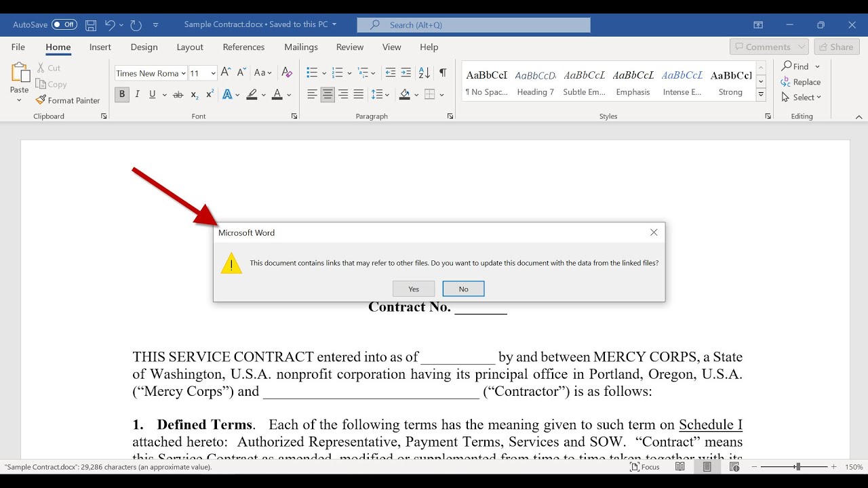Click the Sort icon

tap(425, 73)
